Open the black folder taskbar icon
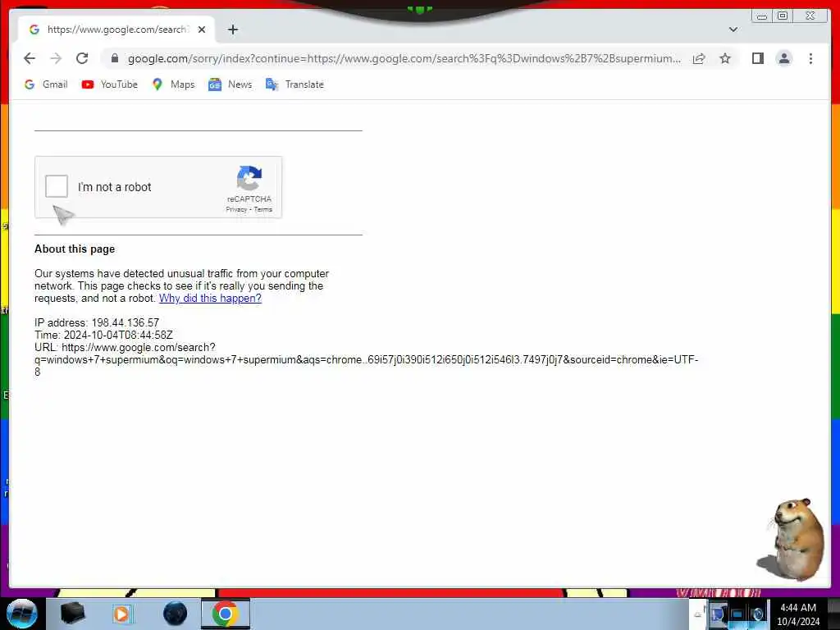This screenshot has width=840, height=630. (73, 614)
